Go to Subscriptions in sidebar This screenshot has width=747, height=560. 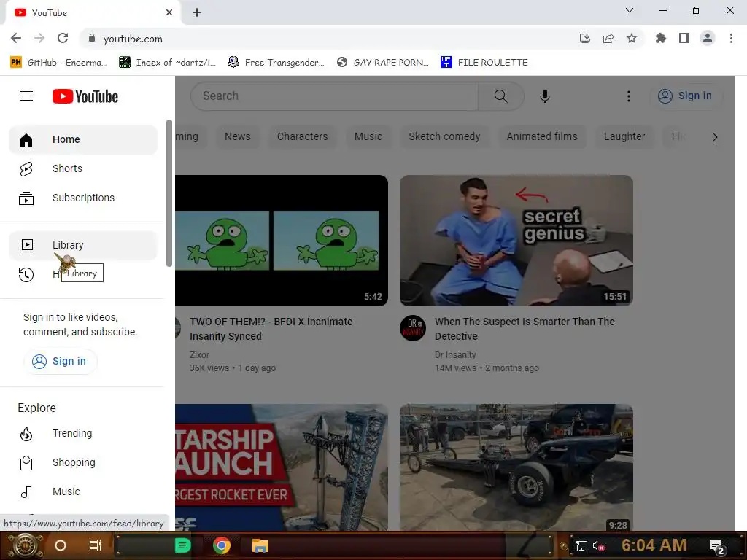coord(83,198)
